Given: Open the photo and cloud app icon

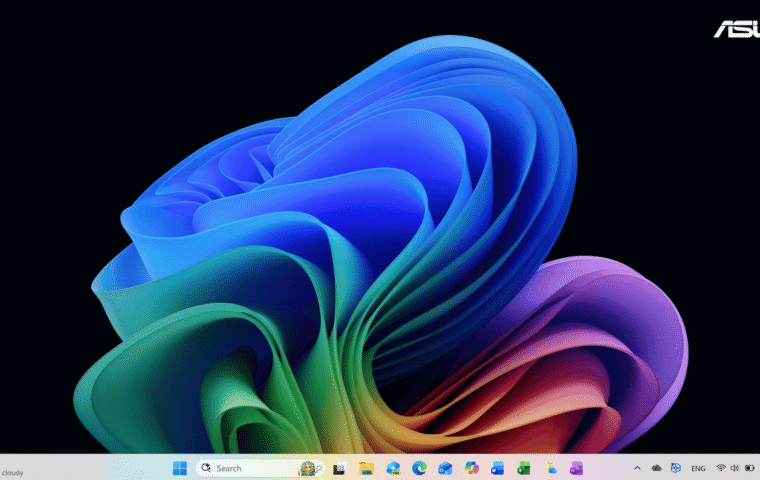Looking at the screenshot, I should (551, 468).
